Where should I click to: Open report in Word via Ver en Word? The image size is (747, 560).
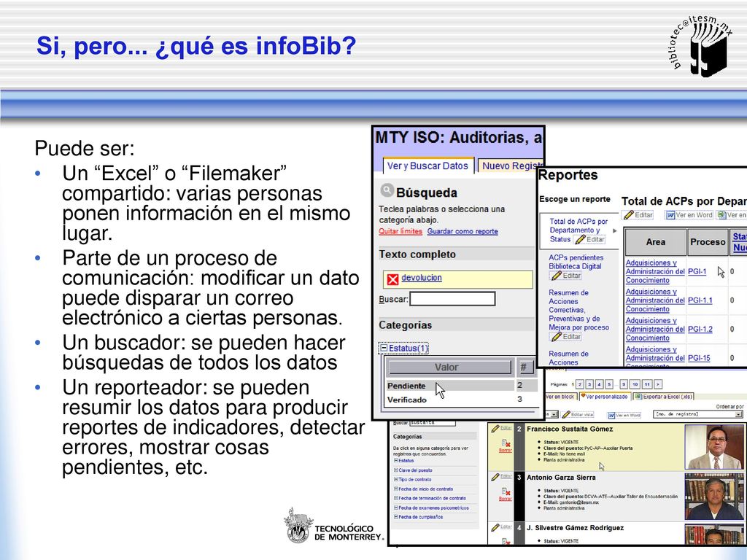tap(689, 215)
